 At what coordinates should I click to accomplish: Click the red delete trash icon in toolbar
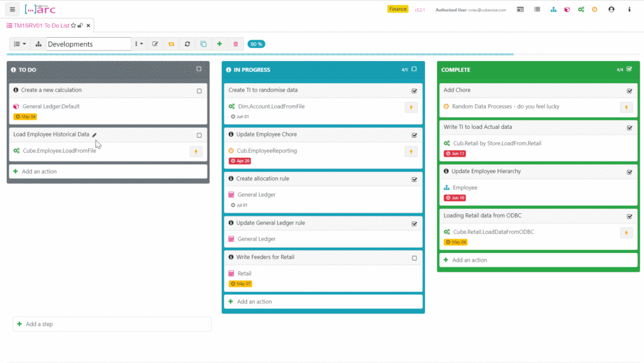pyautogui.click(x=236, y=44)
